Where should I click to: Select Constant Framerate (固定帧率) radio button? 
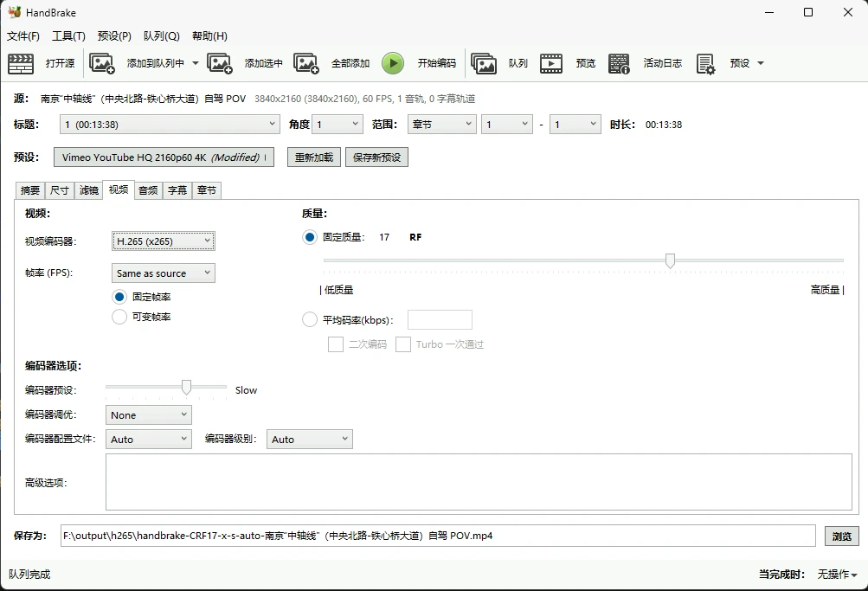point(119,297)
